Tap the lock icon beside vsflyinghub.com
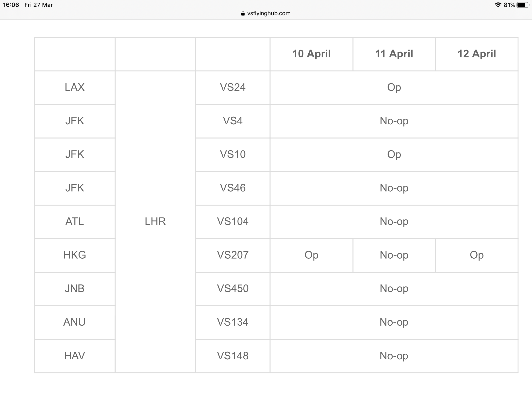The image size is (532, 399). (243, 13)
